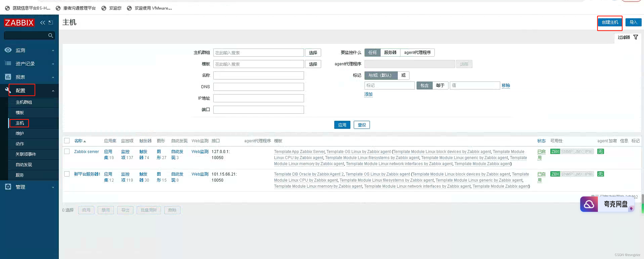Image resolution: width=644 pixels, height=259 pixels.
Task: Click the ZBX availability badge for Zabbix server
Action: point(555,152)
